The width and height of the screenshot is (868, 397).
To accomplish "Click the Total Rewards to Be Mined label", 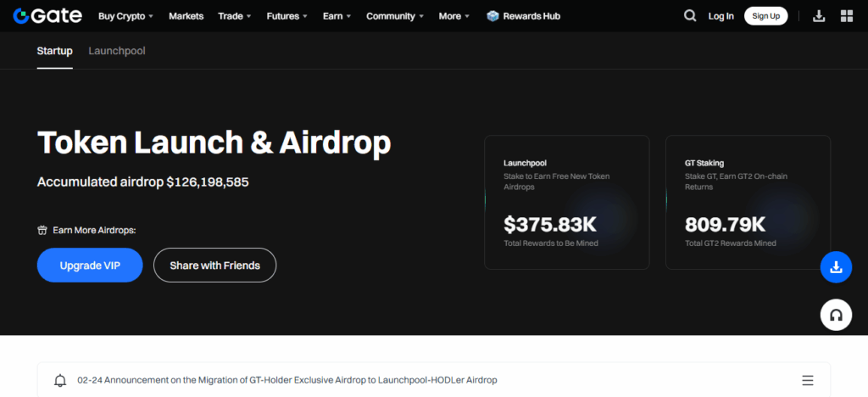I will tap(551, 243).
